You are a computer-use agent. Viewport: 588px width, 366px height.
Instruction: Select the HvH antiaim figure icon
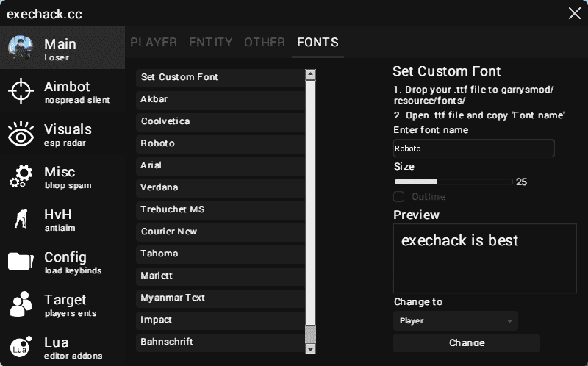click(21, 219)
